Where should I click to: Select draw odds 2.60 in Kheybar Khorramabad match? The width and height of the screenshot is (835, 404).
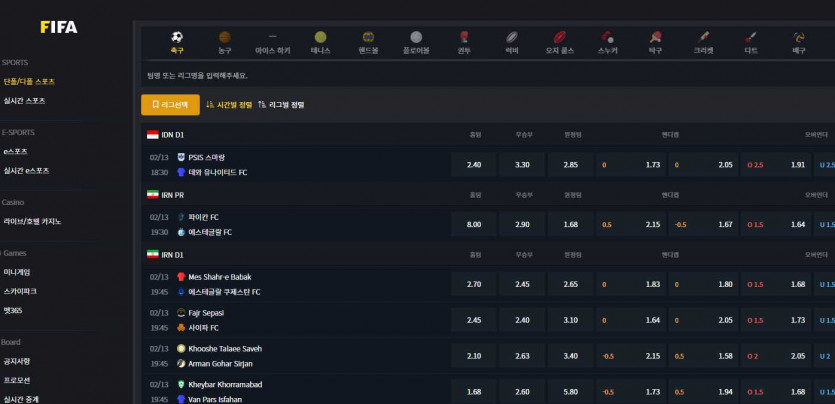(522, 392)
